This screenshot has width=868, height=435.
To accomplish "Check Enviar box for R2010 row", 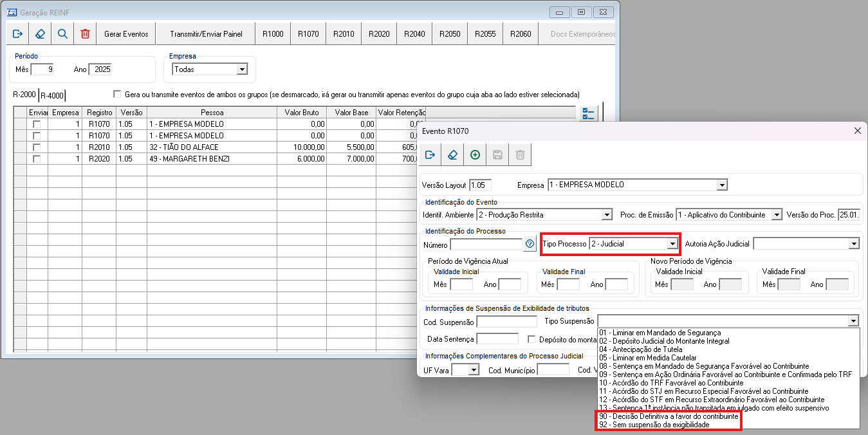I will click(x=37, y=147).
